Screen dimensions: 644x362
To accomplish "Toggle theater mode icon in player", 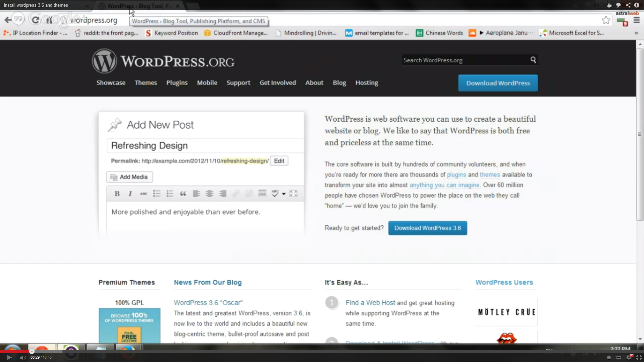I will [x=619, y=357].
